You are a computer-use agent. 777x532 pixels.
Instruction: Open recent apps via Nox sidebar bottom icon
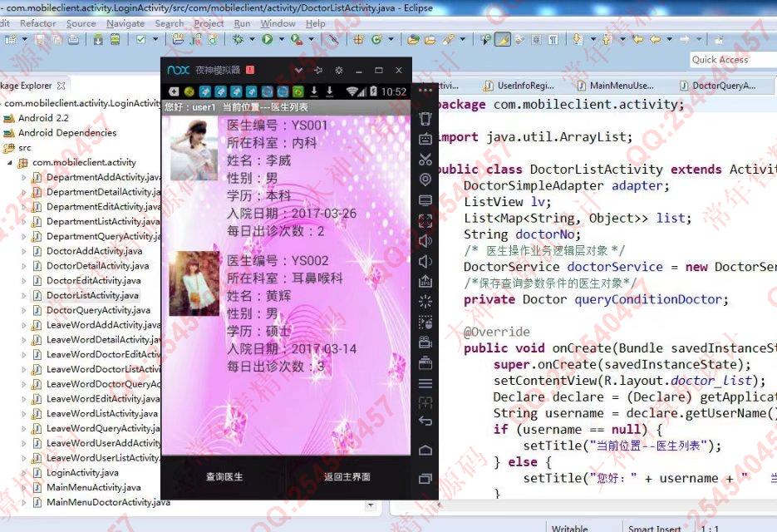(x=425, y=478)
